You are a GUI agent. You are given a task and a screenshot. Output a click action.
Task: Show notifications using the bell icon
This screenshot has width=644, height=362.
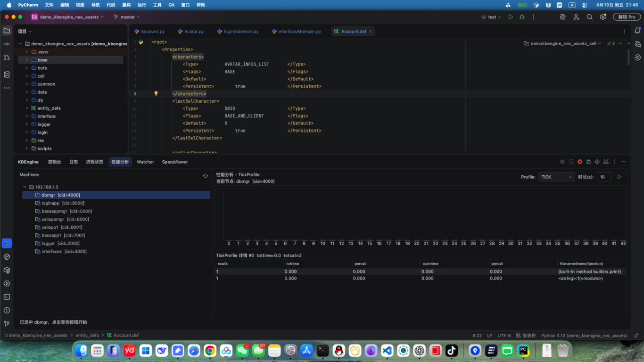[x=637, y=31]
